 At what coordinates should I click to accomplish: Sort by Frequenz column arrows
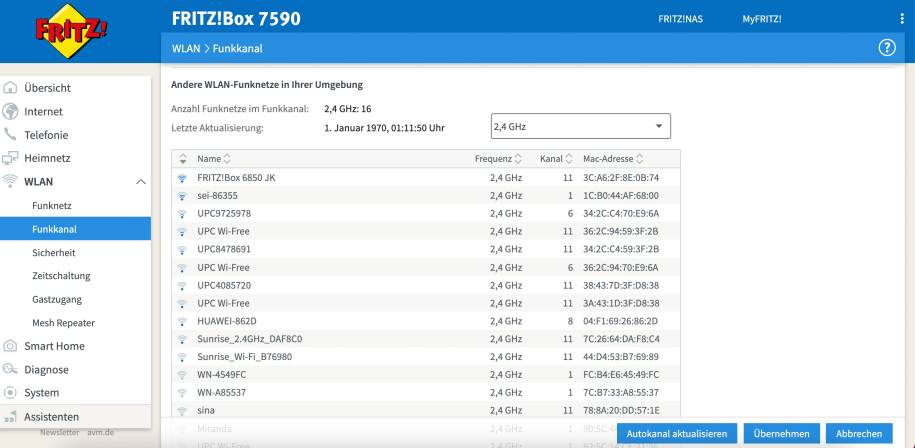click(518, 159)
